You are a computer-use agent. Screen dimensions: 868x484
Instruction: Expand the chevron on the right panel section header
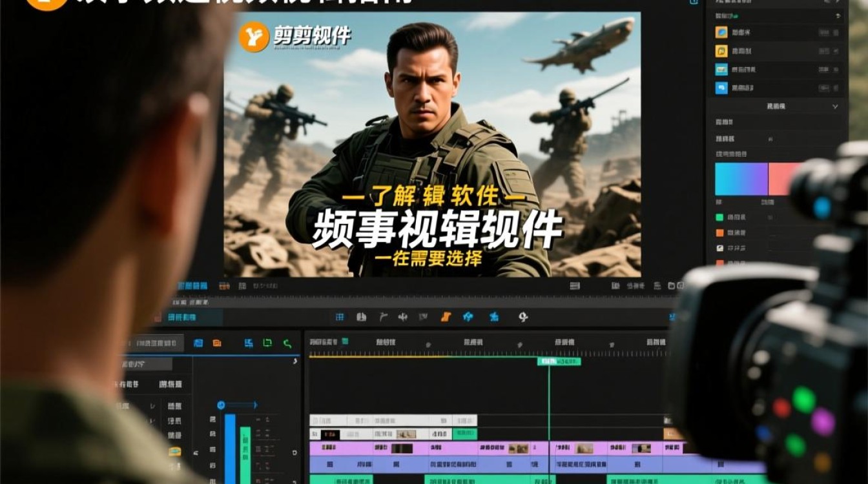pos(835,106)
